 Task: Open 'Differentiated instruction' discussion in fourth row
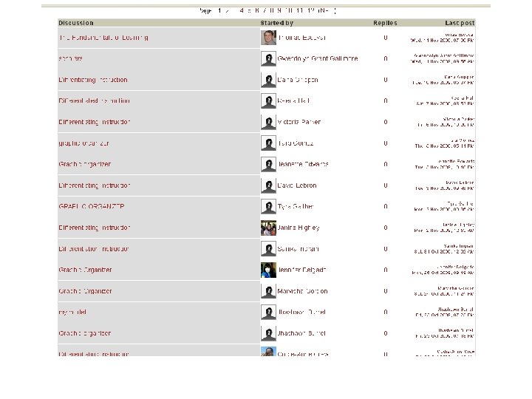pyautogui.click(x=95, y=100)
